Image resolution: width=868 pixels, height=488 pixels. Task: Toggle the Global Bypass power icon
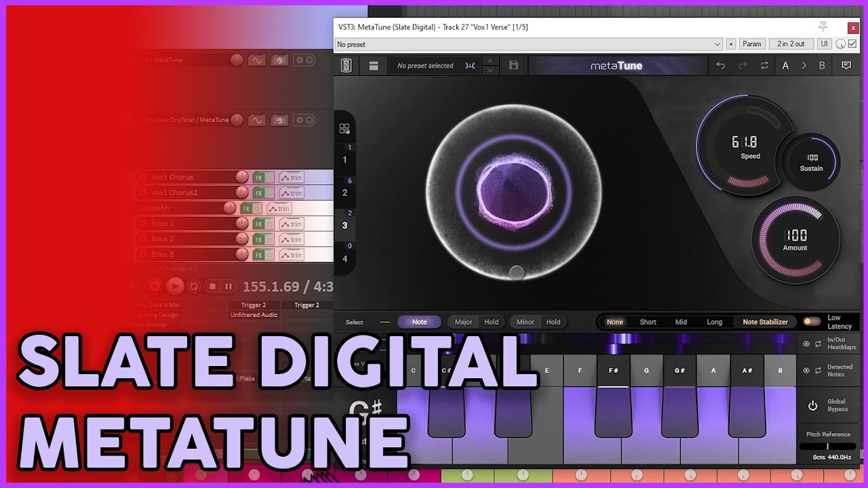click(x=812, y=406)
